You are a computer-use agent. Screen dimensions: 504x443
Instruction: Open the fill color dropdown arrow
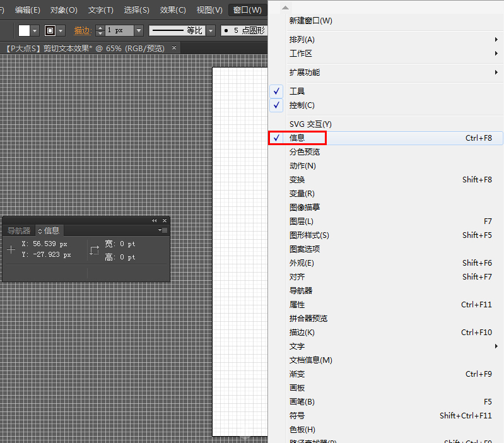(35, 30)
